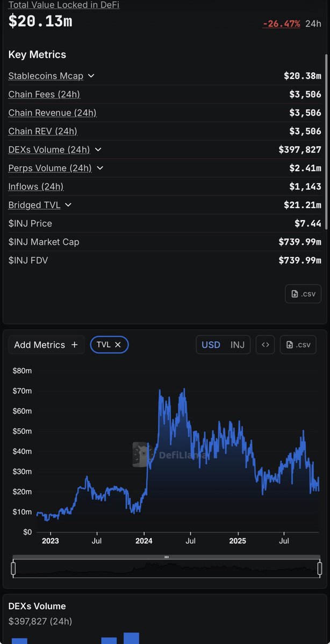Click the $2.41m perps volume value
Screen dimensions: 330x644
tap(305, 168)
